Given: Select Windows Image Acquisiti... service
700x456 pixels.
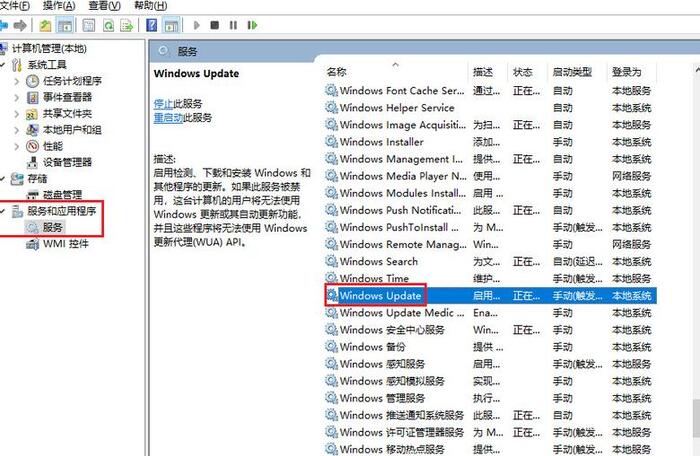Looking at the screenshot, I should point(490,125).
